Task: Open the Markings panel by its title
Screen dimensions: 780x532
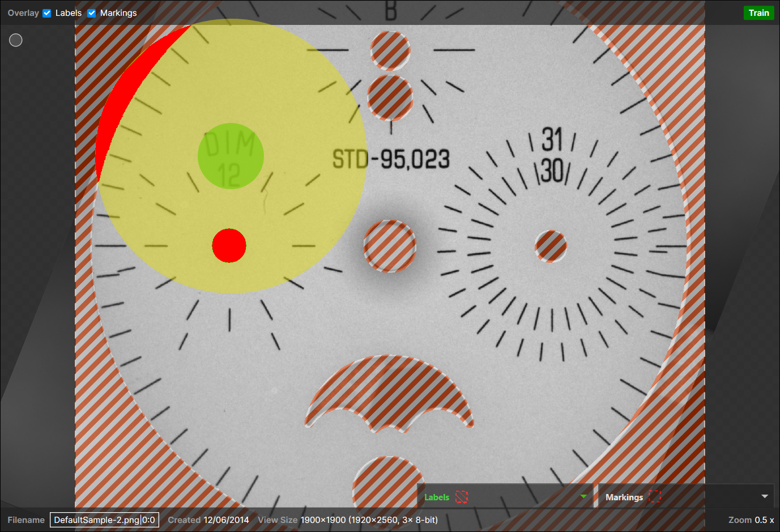Action: [x=624, y=497]
